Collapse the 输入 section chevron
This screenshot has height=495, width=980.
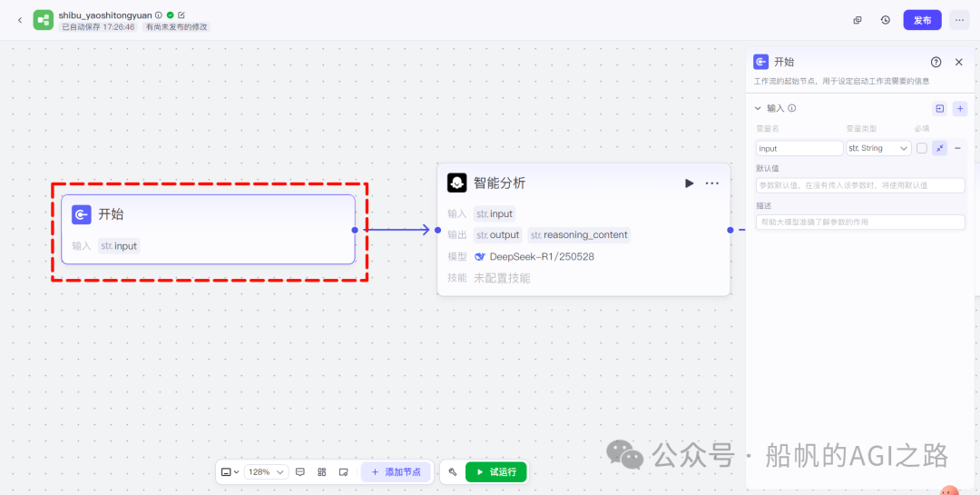pyautogui.click(x=758, y=108)
